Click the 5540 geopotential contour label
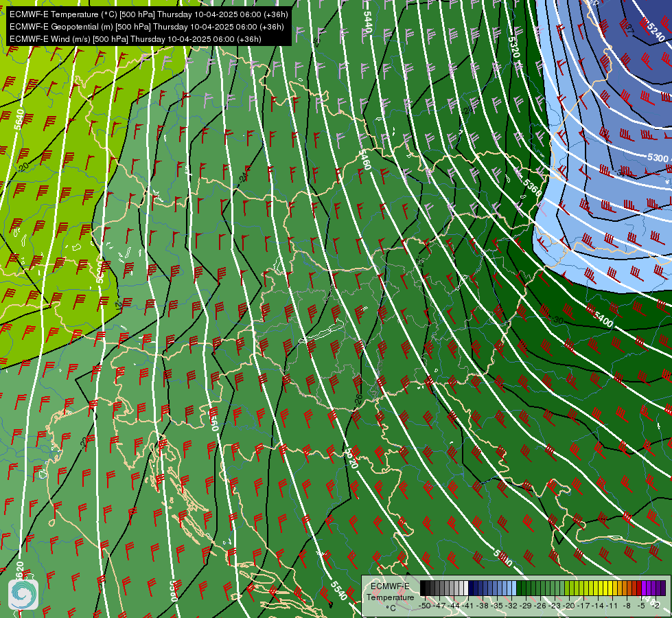672x618 pixels. tap(338, 591)
